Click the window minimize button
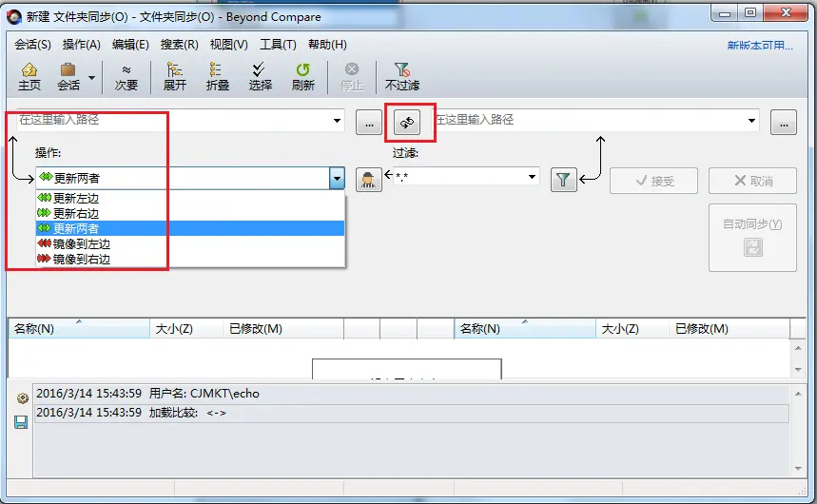The height and width of the screenshot is (504, 817). coord(724,12)
